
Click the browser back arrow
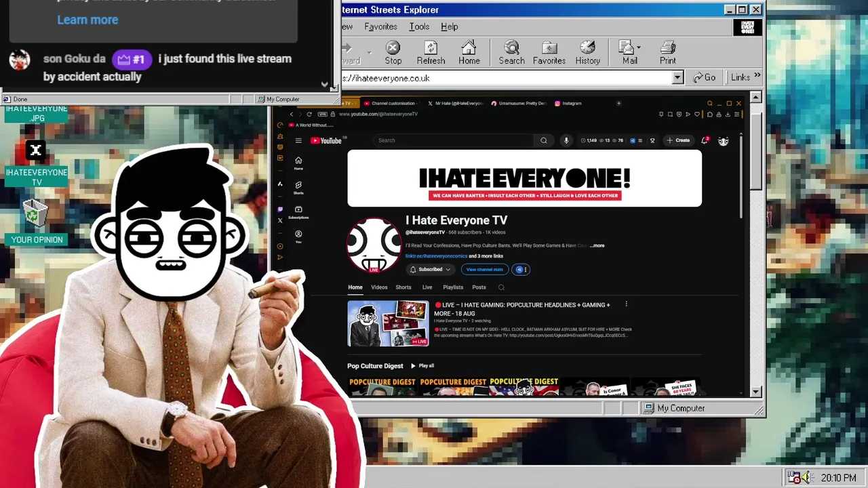point(292,114)
